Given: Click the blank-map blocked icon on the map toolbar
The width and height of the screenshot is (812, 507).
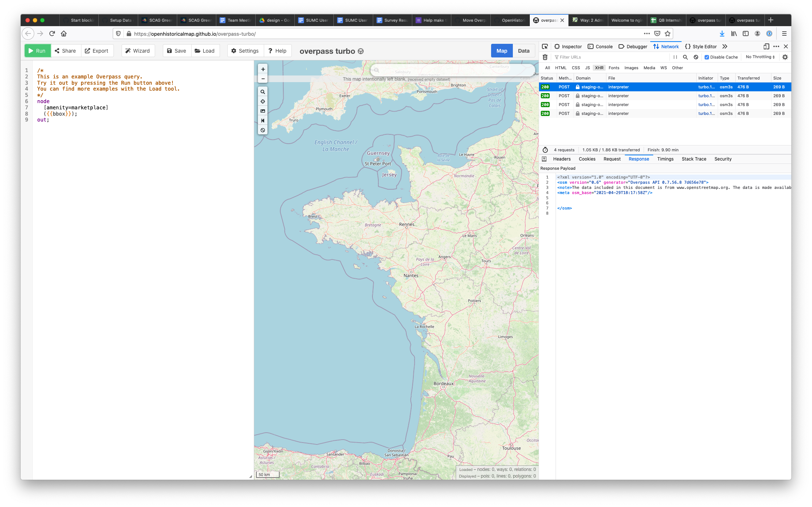Looking at the screenshot, I should tap(263, 130).
